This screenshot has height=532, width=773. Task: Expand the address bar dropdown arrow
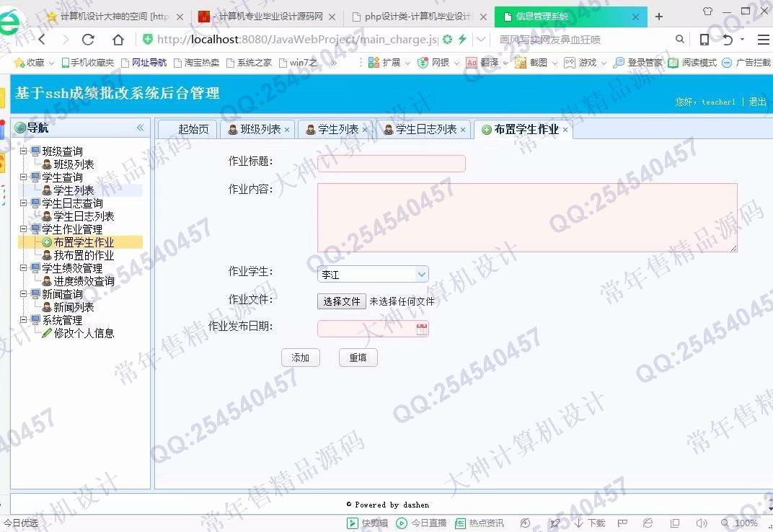pos(481,40)
